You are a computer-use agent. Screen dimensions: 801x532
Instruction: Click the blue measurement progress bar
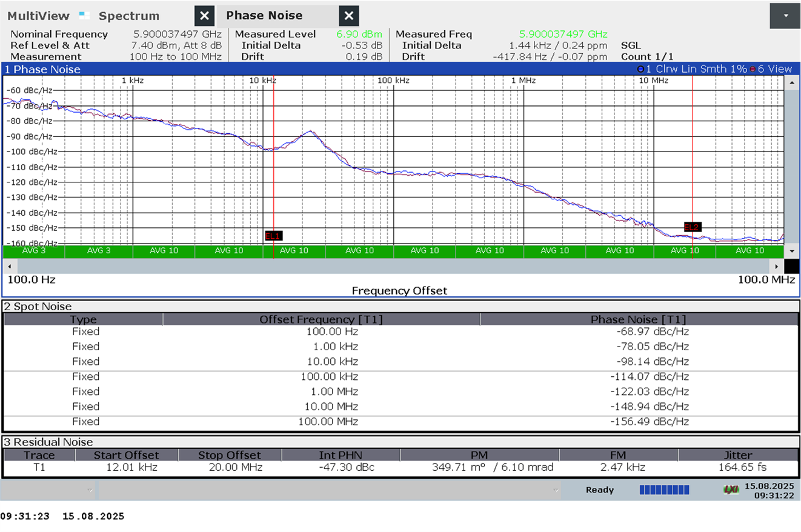click(664, 490)
